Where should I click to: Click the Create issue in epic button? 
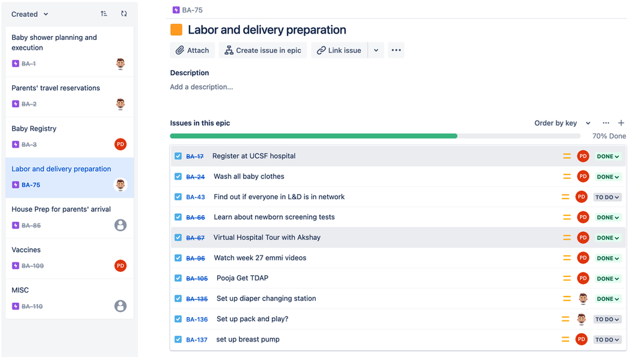(x=263, y=50)
